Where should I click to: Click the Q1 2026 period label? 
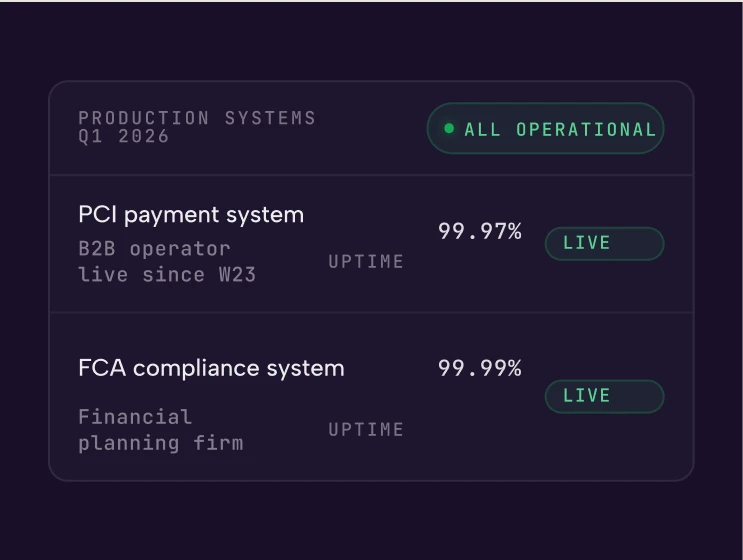(x=124, y=136)
